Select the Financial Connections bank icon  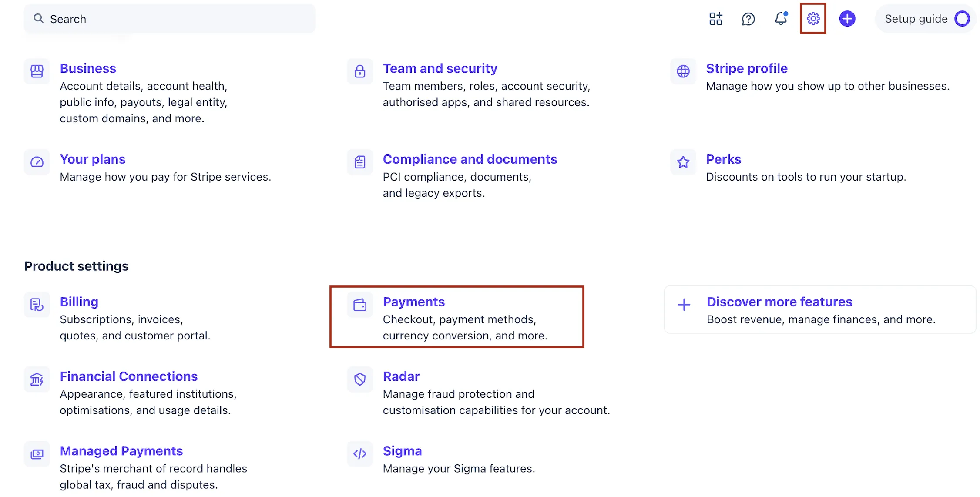pos(37,379)
